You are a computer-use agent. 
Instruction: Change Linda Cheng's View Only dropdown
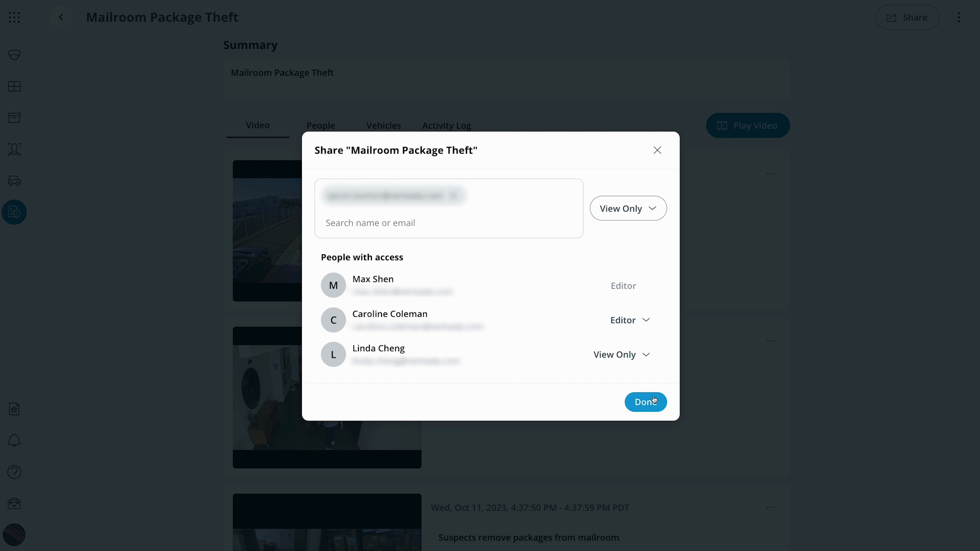(622, 354)
